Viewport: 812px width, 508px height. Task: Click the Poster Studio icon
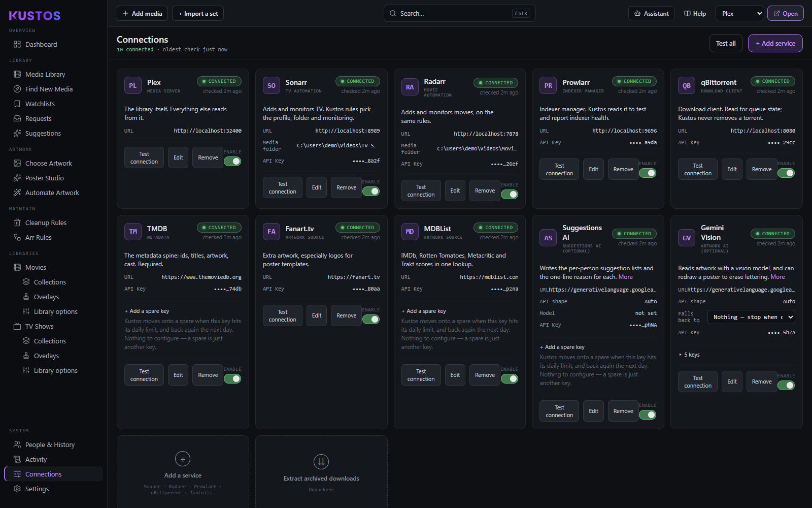(x=17, y=178)
